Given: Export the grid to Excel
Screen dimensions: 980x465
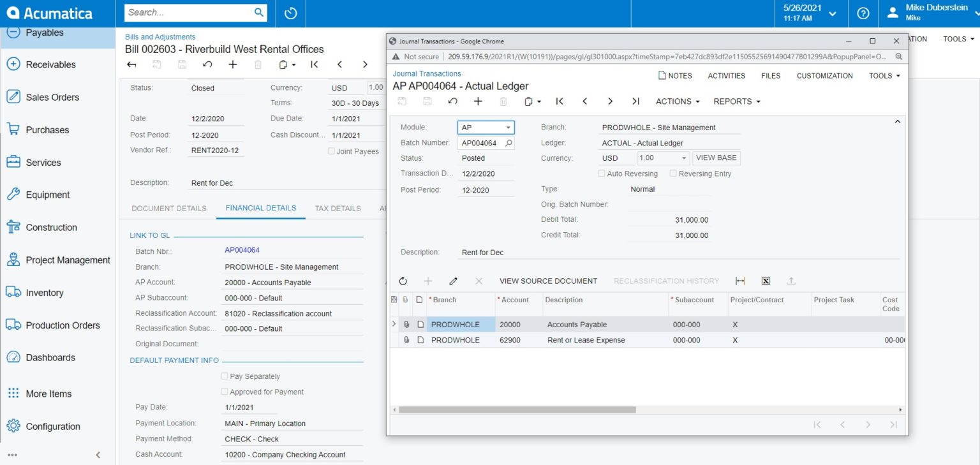Looking at the screenshot, I should (766, 281).
